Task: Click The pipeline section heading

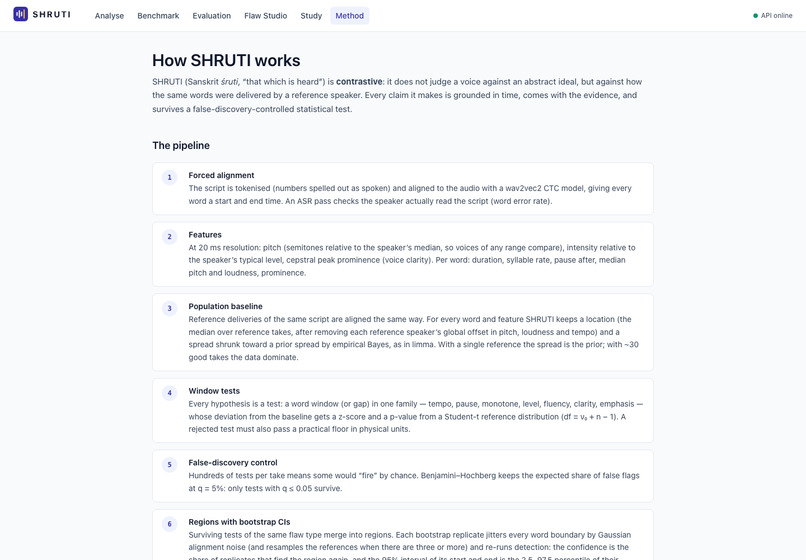Action: [181, 146]
